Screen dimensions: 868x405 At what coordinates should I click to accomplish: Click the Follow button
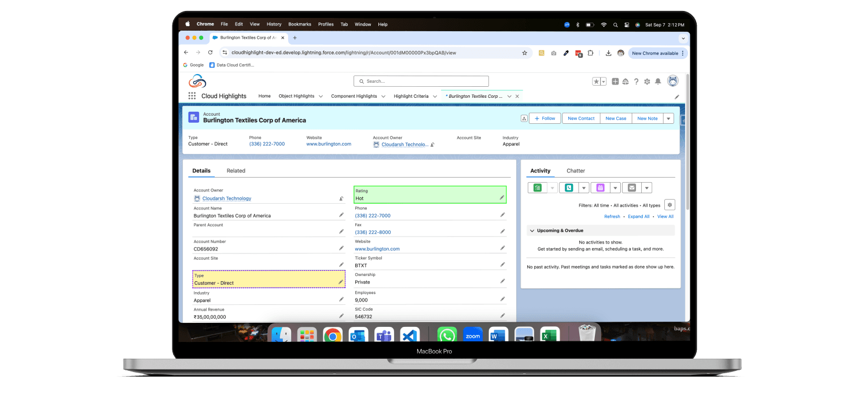[x=544, y=118]
